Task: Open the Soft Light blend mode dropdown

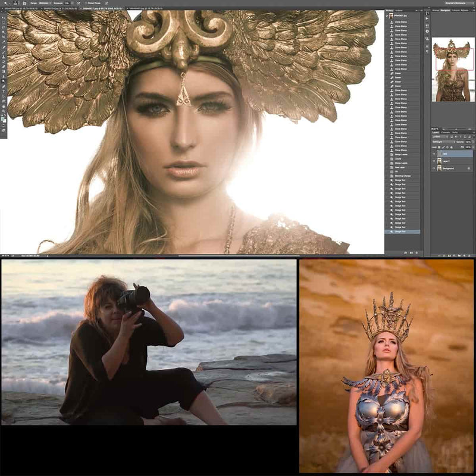Action: 439,142
